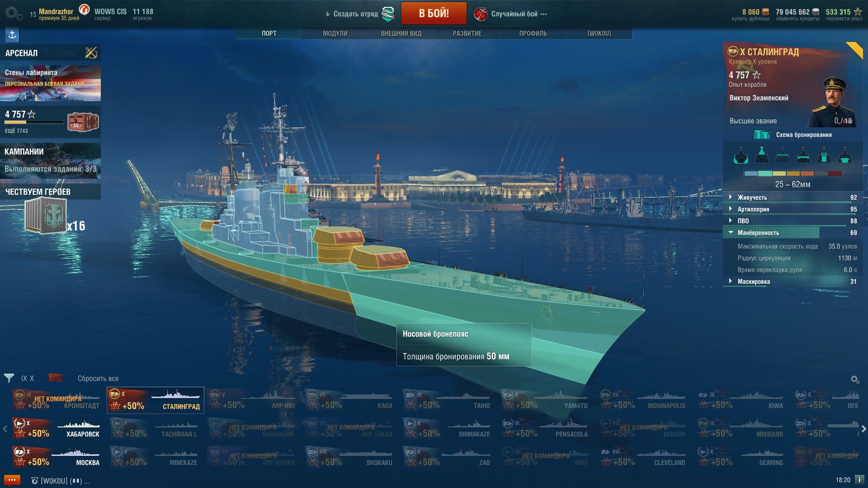Image resolution: width=868 pixels, height=488 pixels.
Task: Click the crossed swords Arsenal icon
Action: 91,53
